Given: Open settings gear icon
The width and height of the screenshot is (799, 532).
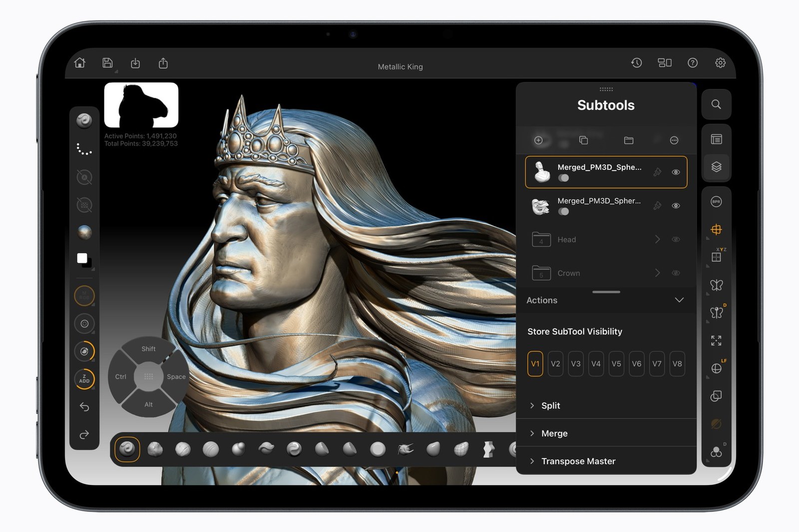Looking at the screenshot, I should pyautogui.click(x=720, y=63).
